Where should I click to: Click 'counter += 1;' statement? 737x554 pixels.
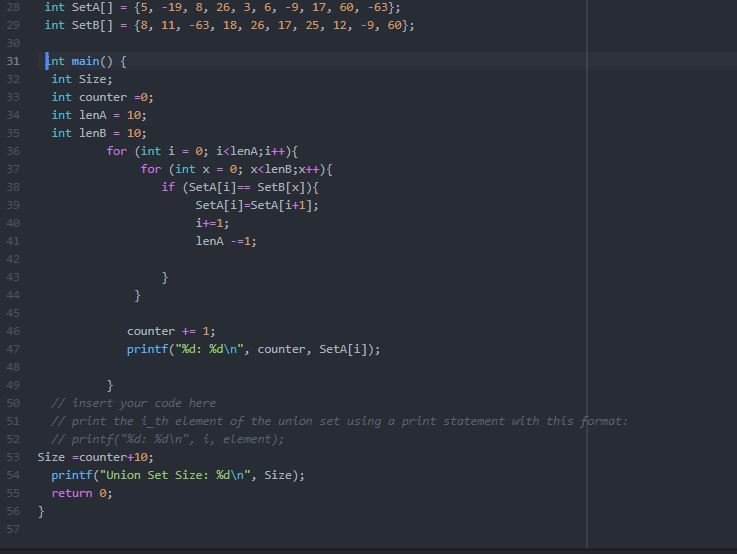pos(171,331)
